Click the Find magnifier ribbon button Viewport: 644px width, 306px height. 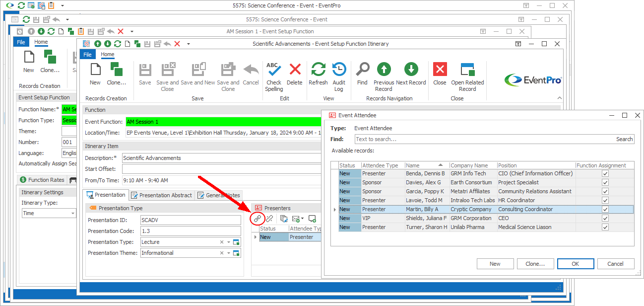[x=363, y=74]
